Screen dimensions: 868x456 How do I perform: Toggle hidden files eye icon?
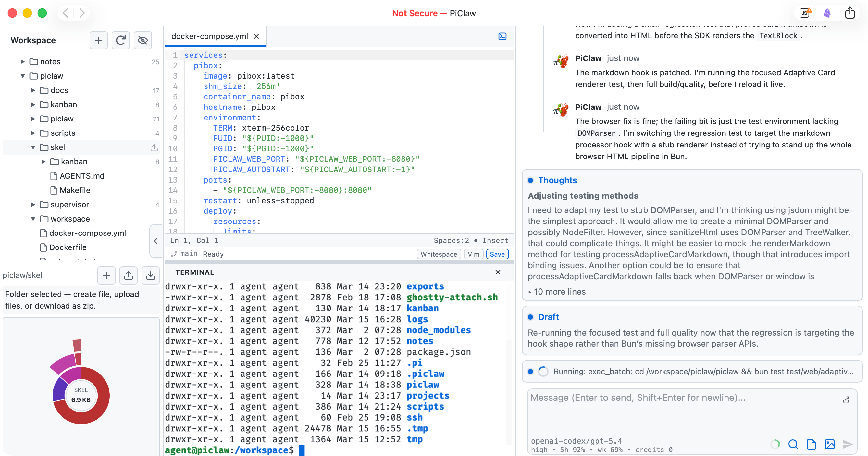point(143,41)
